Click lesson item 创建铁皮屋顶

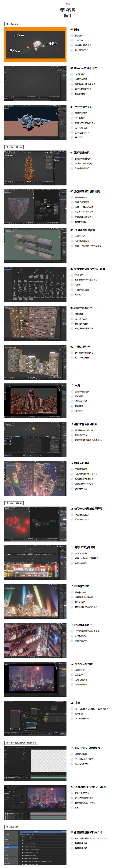pos(81,222)
